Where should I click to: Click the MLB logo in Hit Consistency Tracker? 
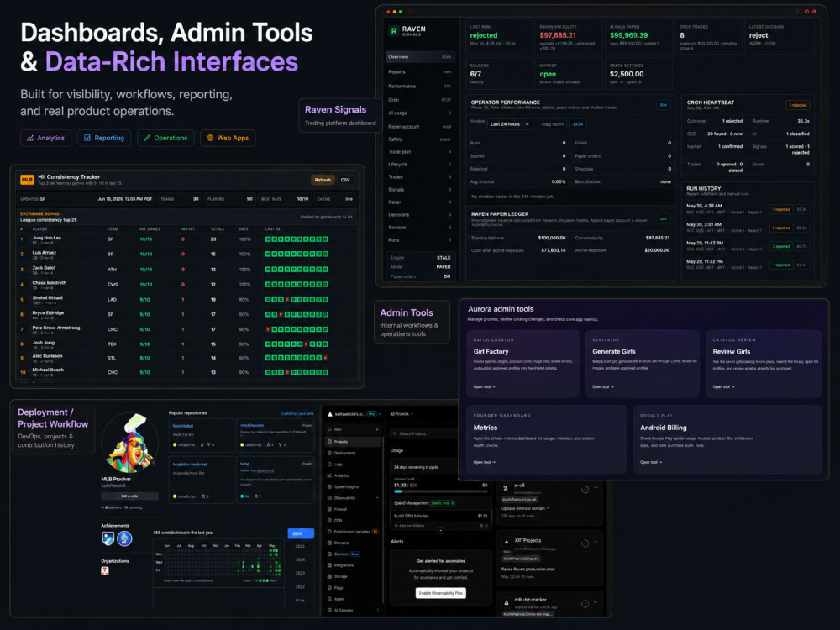pos(27,180)
